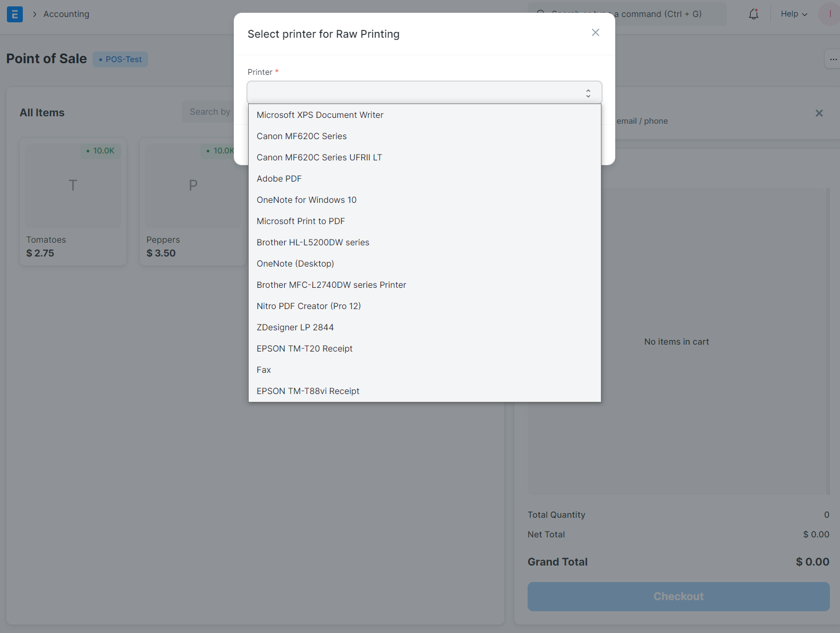Click the cart panel scrollbar
Screen dimensions: 840x633
[x=828, y=341]
